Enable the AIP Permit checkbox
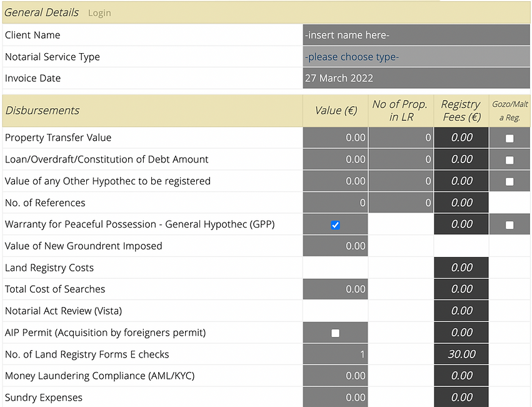 coord(335,333)
